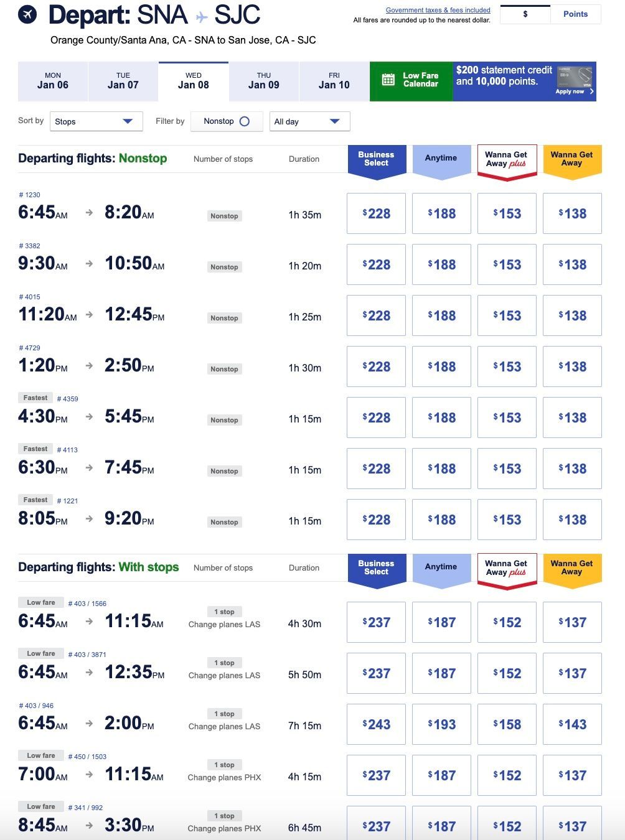Choose $228 Business Select fare for flight 4359

point(376,418)
